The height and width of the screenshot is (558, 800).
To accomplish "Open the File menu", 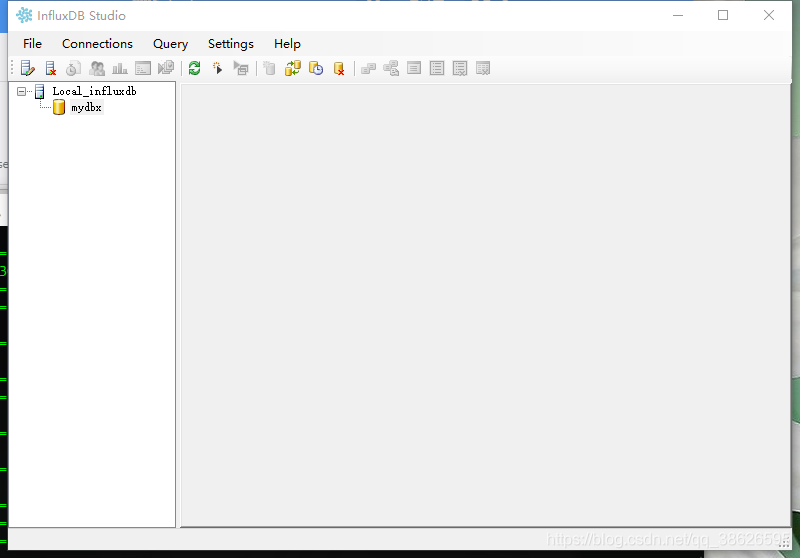I will tap(32, 44).
